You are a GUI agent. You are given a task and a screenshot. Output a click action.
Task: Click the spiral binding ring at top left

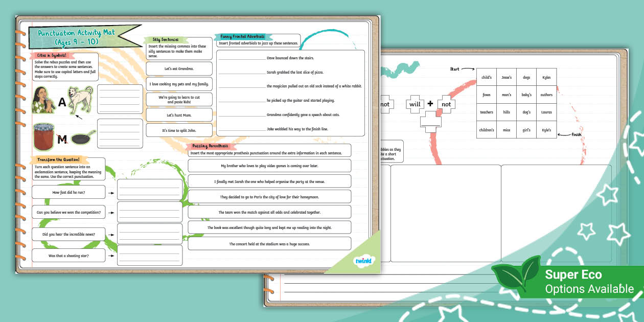tap(20, 33)
